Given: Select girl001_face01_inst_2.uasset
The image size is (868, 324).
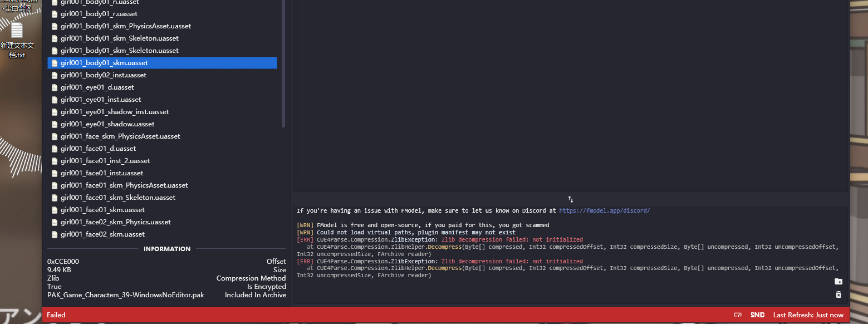Looking at the screenshot, I should point(105,161).
